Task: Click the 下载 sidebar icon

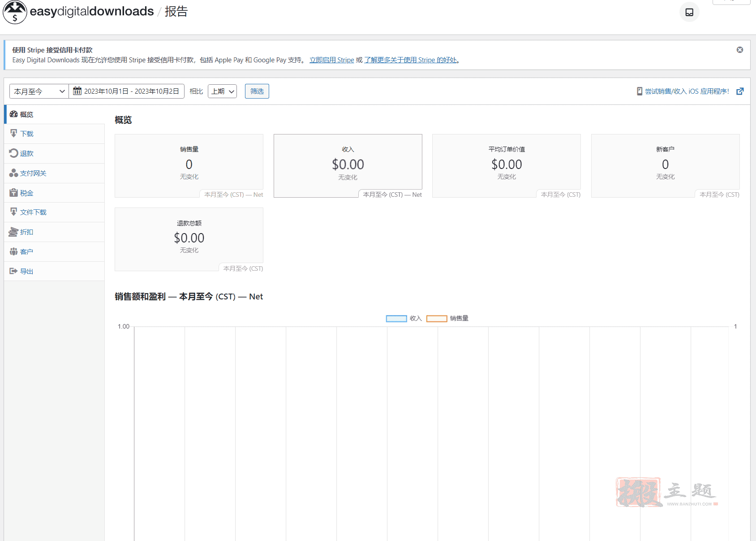Action: (x=13, y=134)
